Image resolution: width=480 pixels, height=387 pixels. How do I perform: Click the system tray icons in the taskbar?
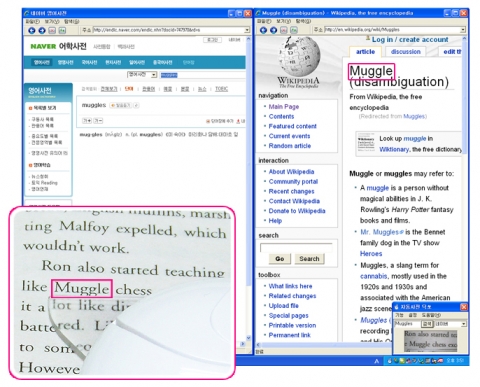415,361
